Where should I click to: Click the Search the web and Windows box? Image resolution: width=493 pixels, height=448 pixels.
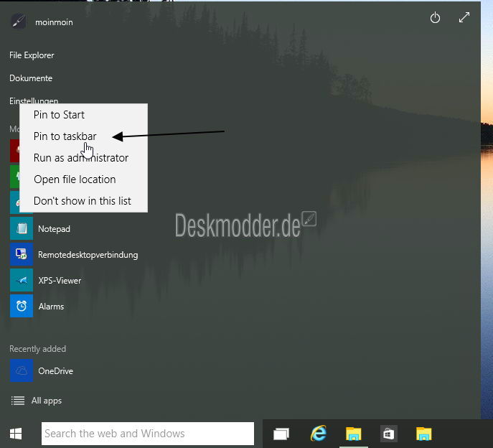tap(147, 434)
